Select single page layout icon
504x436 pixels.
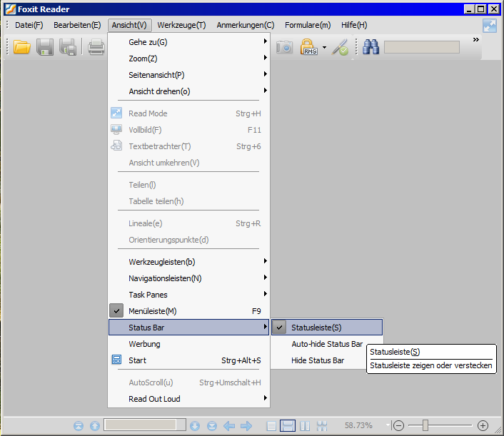[x=271, y=426]
